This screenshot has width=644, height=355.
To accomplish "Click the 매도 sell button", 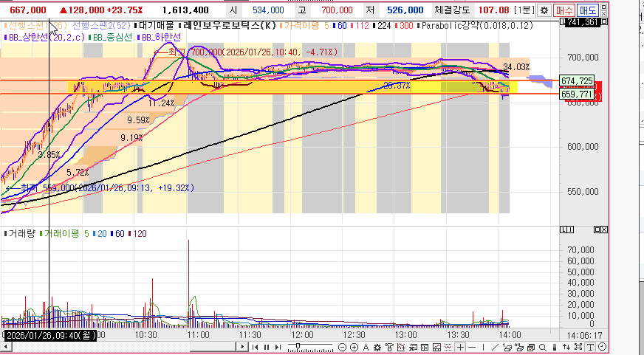I will point(588,11).
